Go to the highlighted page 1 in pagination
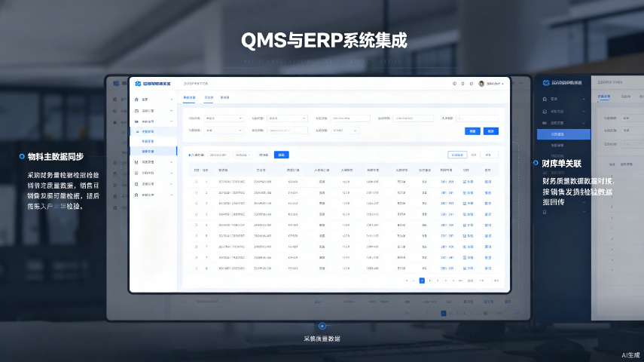Viewport: 644px width, 362px height. pyautogui.click(x=422, y=281)
